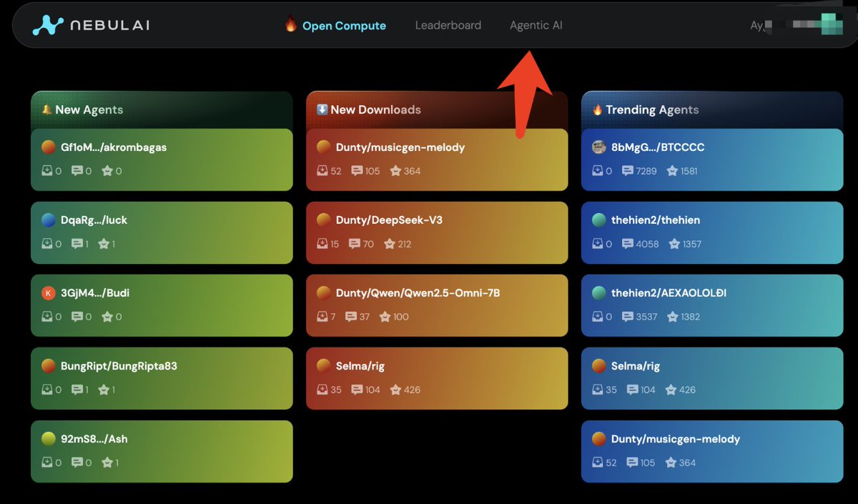Viewport: 858px width, 504px height.
Task: Click the blue avatar on the DqaRg.../luck card
Action: (49, 220)
